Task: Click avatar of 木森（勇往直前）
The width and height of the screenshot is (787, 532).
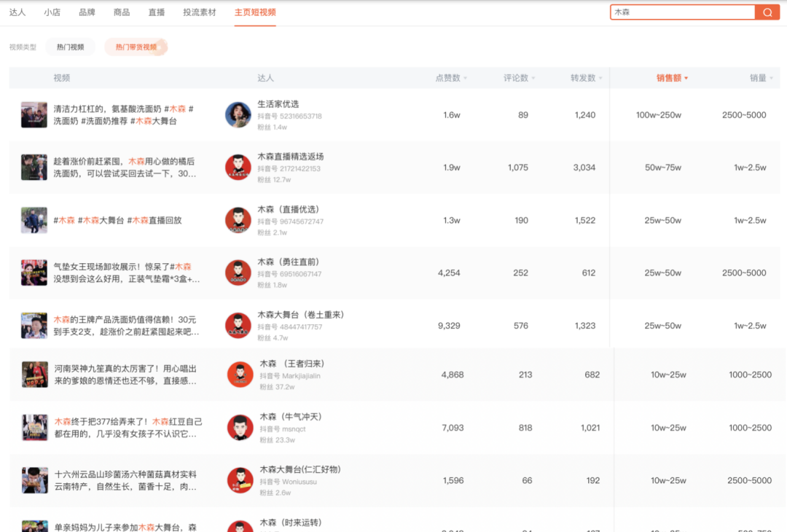Action: click(x=238, y=273)
